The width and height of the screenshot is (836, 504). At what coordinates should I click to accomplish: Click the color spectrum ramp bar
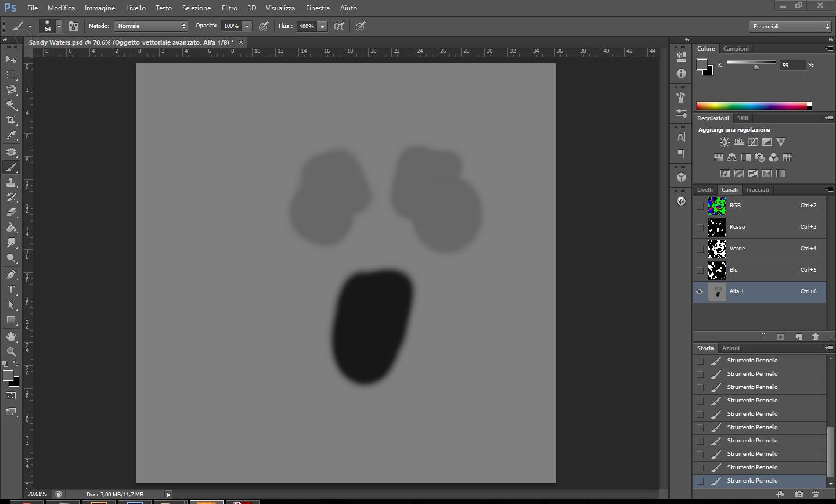click(x=751, y=106)
